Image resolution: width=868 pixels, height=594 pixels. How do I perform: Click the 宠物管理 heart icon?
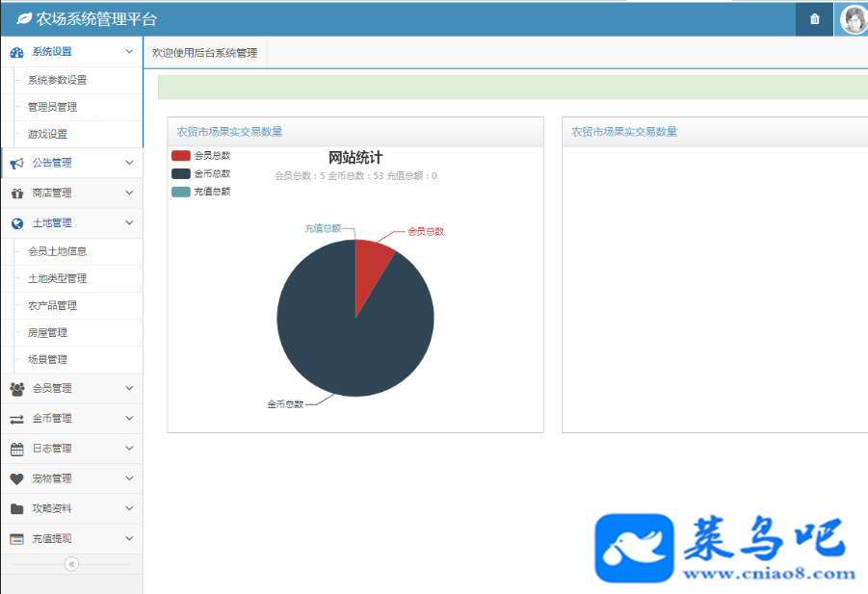[17, 479]
